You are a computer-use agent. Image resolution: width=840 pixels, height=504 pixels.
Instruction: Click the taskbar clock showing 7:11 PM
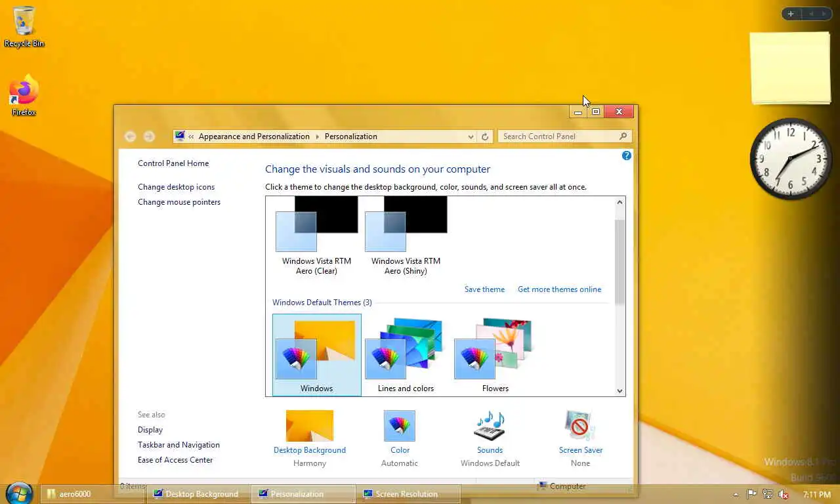[x=817, y=494]
